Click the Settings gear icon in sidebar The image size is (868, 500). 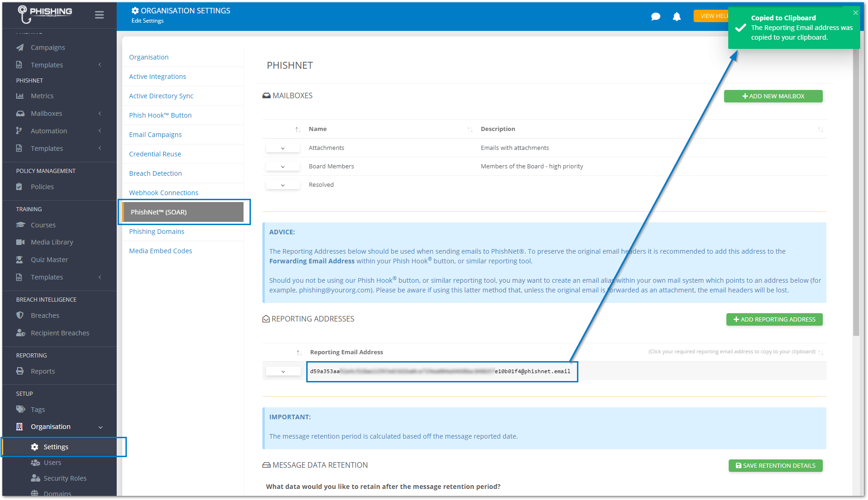[35, 447]
